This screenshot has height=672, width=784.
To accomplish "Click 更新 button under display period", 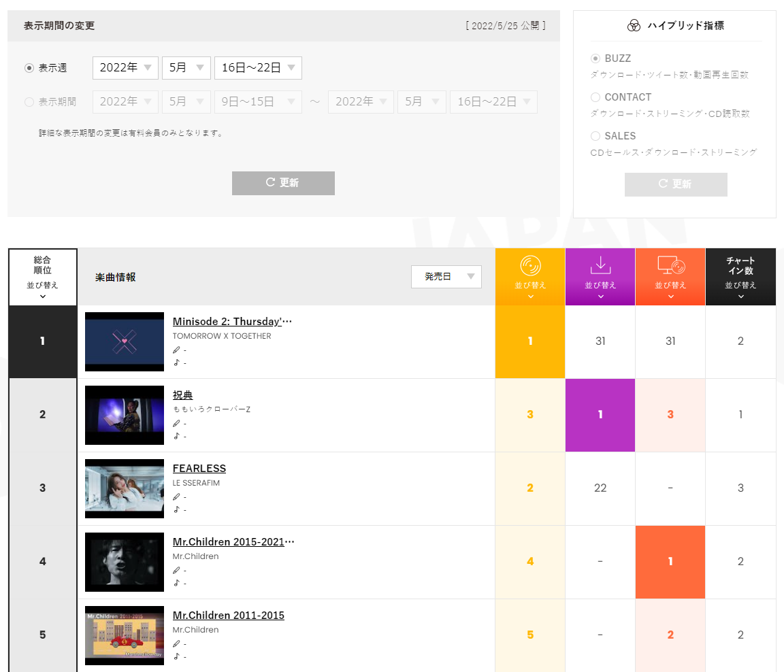I will tap(283, 183).
